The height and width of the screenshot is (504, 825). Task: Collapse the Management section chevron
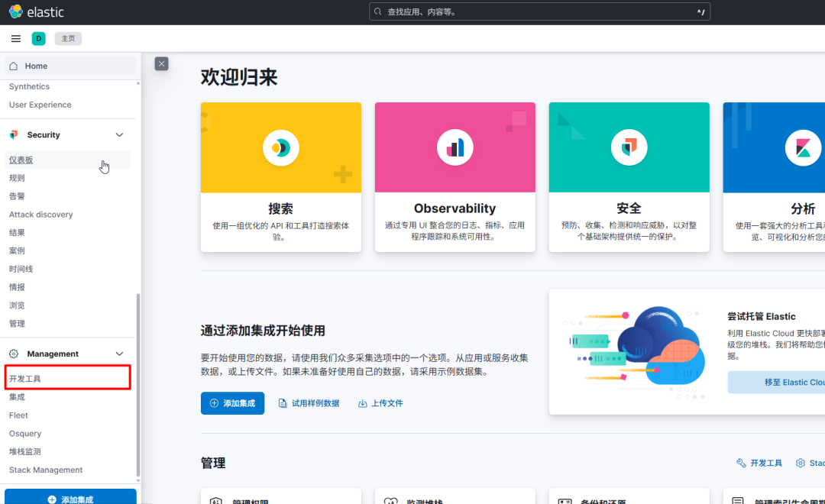coord(119,354)
